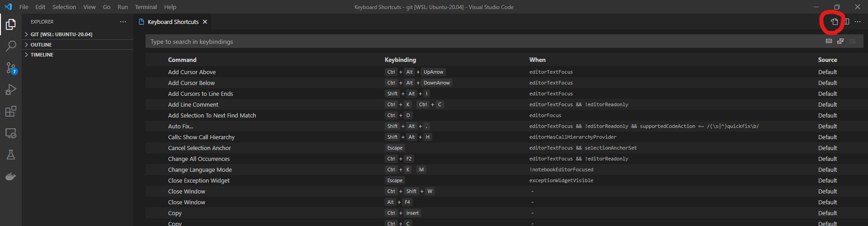Viewport: 868px width, 226px height.
Task: Open Run and Debug view
Action: pyautogui.click(x=11, y=89)
